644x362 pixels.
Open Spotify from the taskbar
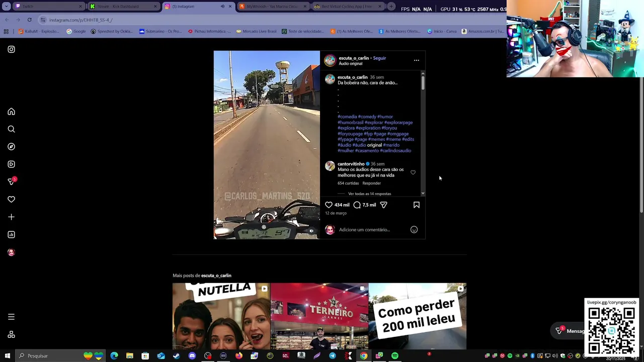point(395,356)
